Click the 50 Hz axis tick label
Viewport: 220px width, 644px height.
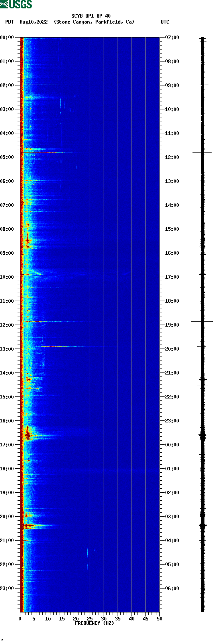159,619
